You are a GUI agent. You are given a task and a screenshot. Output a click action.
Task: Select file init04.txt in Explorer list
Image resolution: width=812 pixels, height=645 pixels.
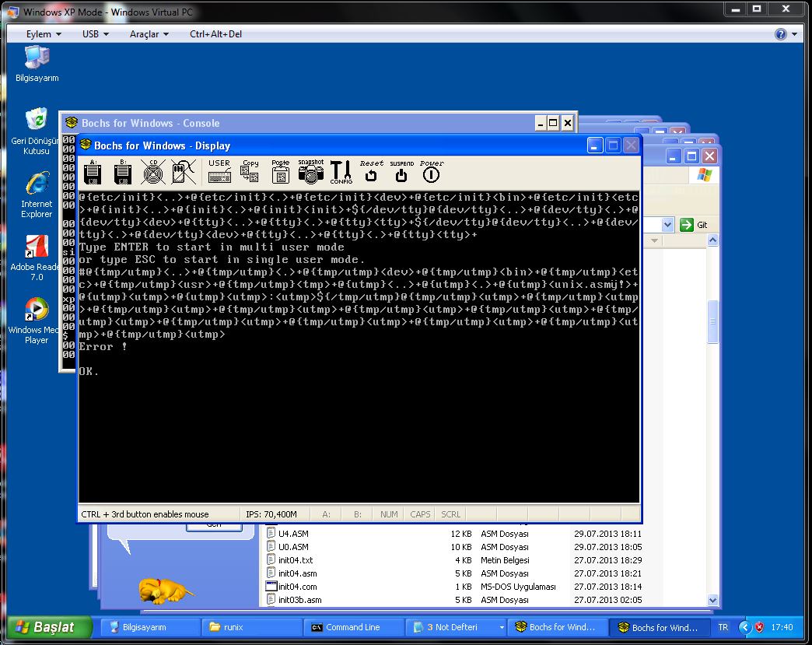pyautogui.click(x=296, y=560)
